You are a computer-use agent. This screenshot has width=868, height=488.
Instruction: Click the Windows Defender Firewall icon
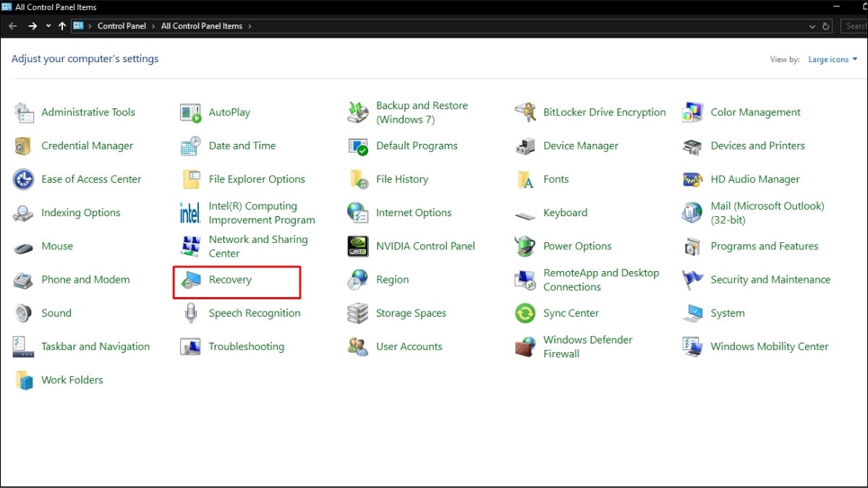click(x=525, y=347)
